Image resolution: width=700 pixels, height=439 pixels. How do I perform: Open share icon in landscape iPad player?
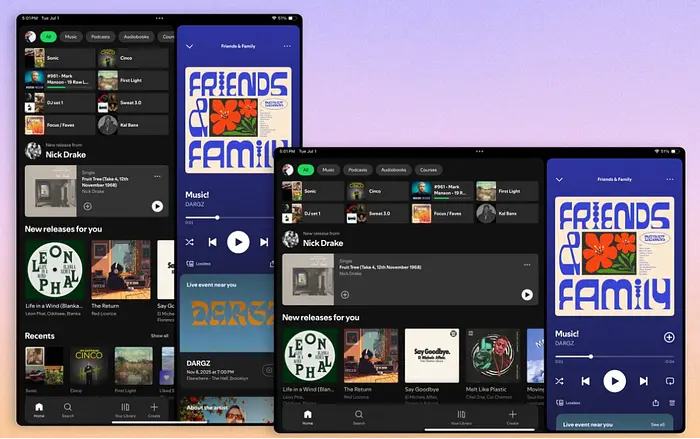[x=655, y=403]
